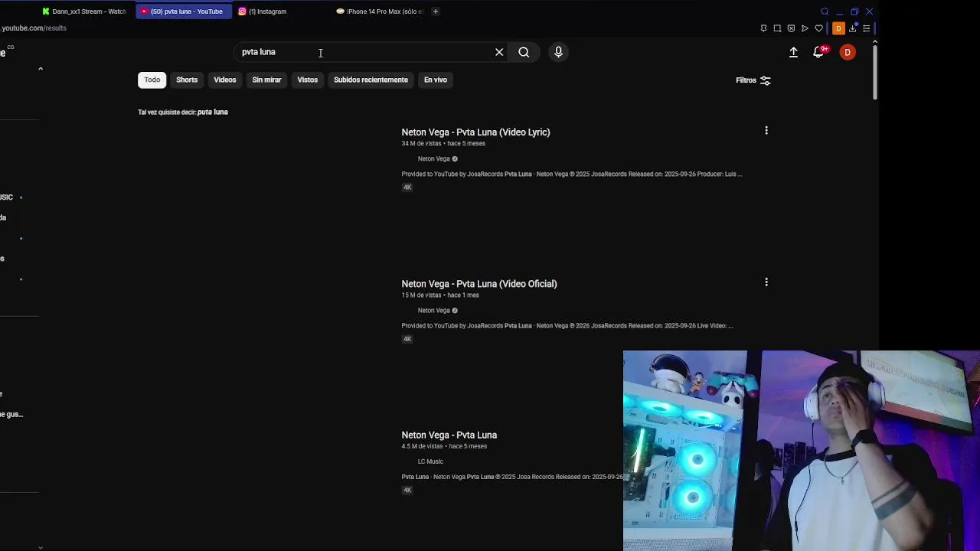Click the pin icon in browser toolbar
980x551 pixels.
(763, 28)
